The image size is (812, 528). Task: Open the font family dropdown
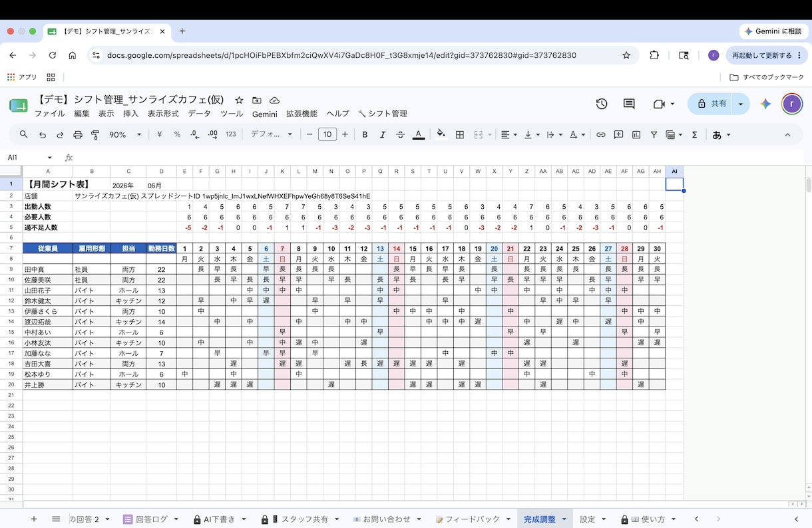tap(272, 134)
